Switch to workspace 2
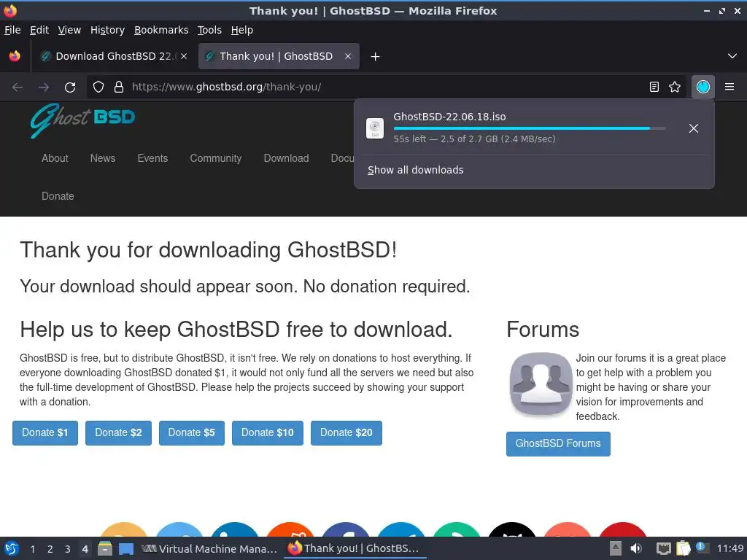The height and width of the screenshot is (560, 747). coord(50,549)
